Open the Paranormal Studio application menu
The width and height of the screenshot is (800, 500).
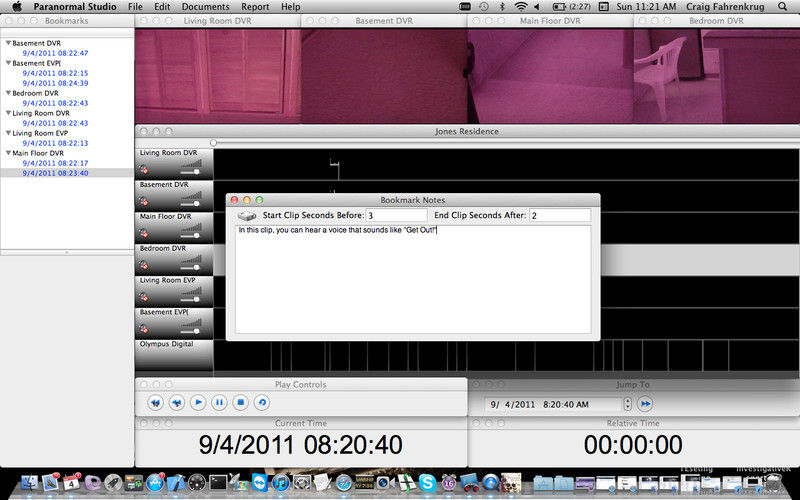coord(75,7)
